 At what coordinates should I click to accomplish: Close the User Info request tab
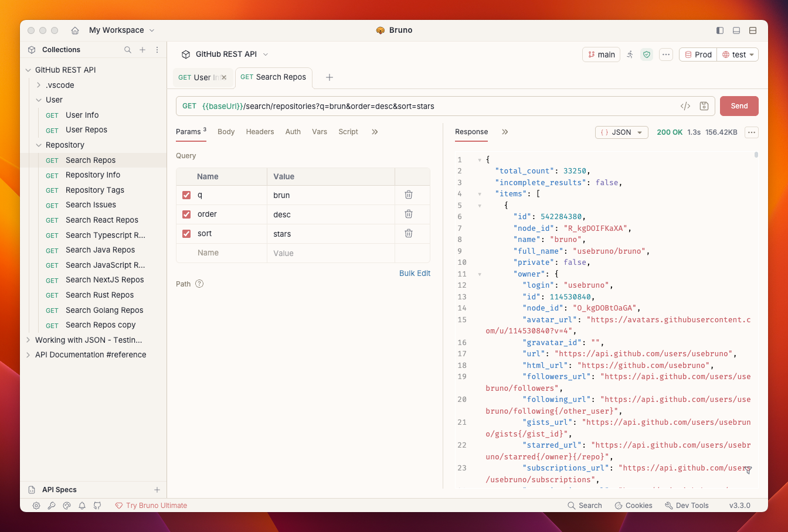tap(224, 77)
